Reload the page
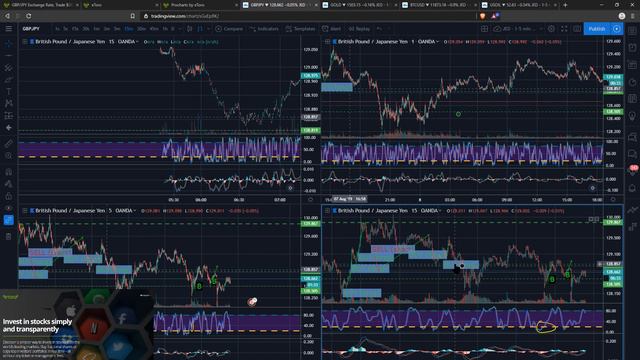640x360 pixels. pos(29,16)
